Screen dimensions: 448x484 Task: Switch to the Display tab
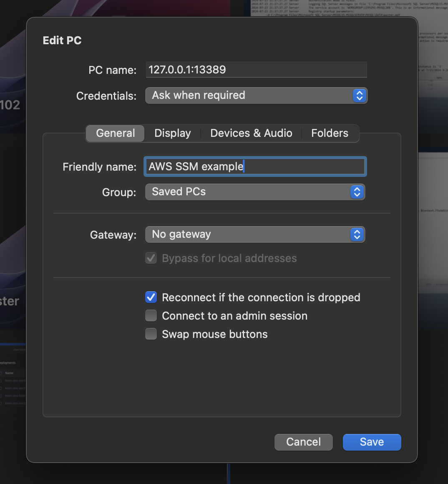tap(172, 134)
